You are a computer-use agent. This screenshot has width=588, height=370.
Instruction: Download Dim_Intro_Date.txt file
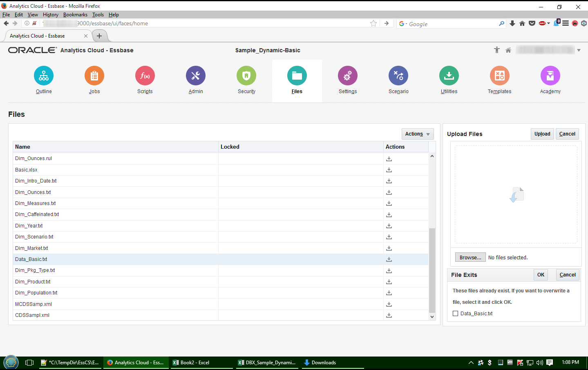[x=389, y=181]
